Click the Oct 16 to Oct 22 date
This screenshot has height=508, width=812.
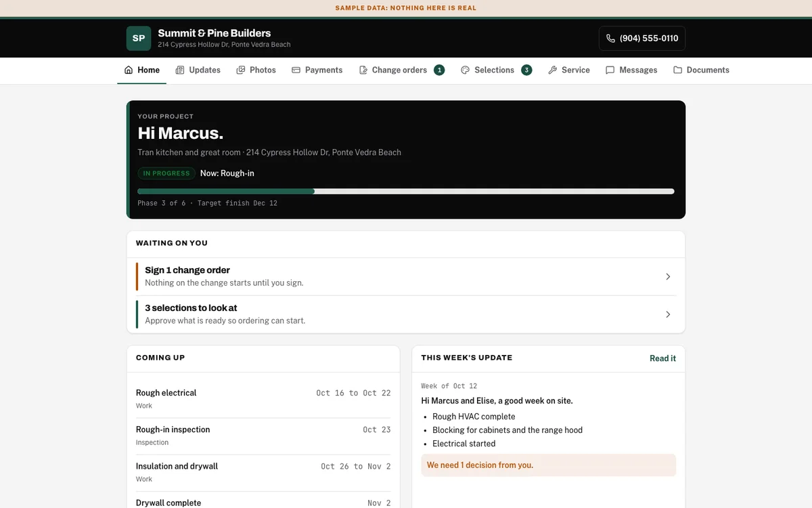tap(353, 393)
